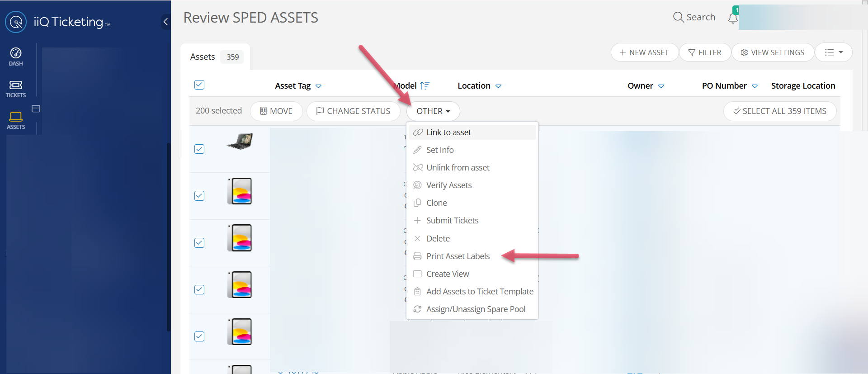The image size is (868, 374).
Task: Click the Clone copy icon
Action: pyautogui.click(x=418, y=203)
